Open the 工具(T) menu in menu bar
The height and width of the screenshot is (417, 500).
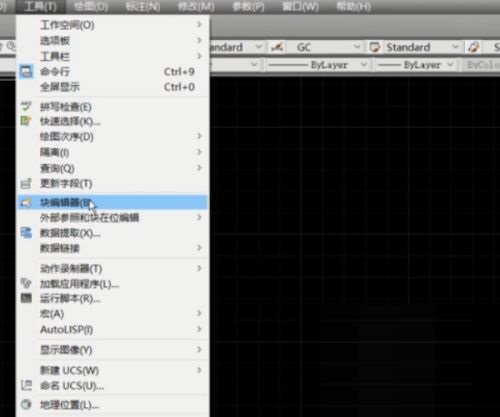click(x=40, y=6)
